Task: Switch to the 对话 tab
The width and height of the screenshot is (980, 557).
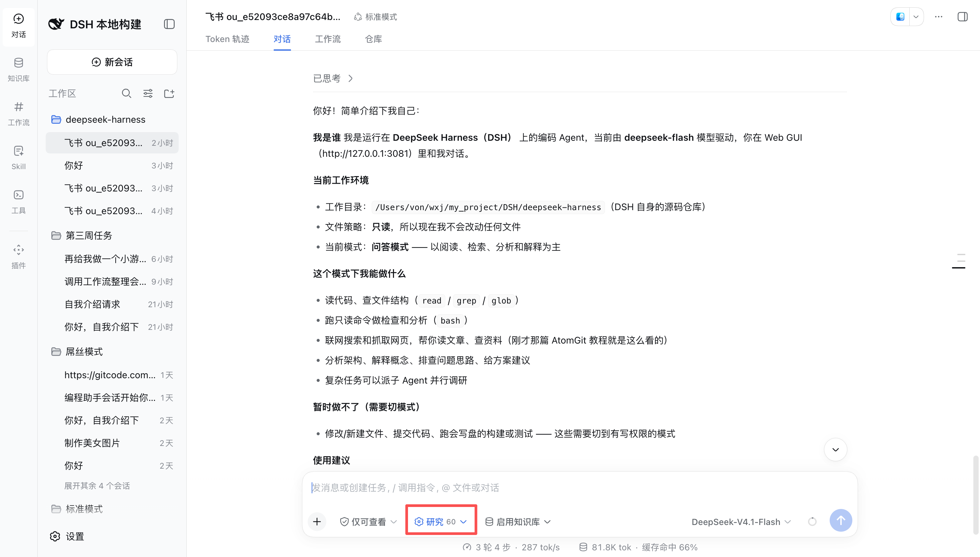Action: (282, 39)
